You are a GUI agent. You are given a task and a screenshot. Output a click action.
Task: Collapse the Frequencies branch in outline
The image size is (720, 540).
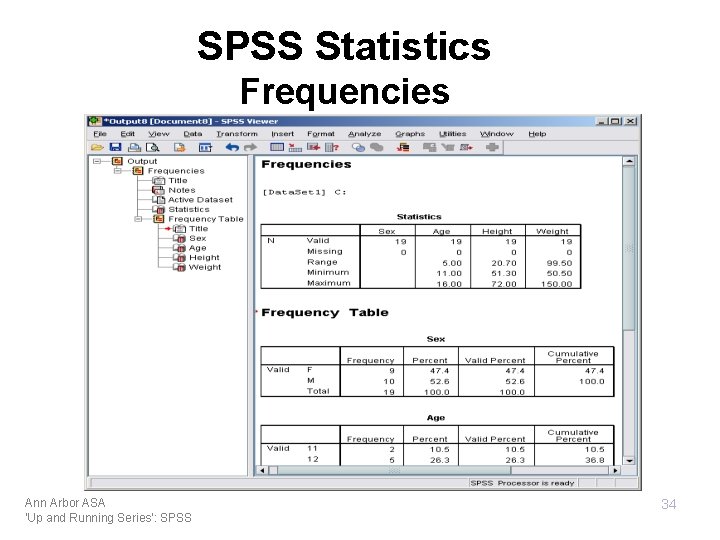(x=118, y=171)
